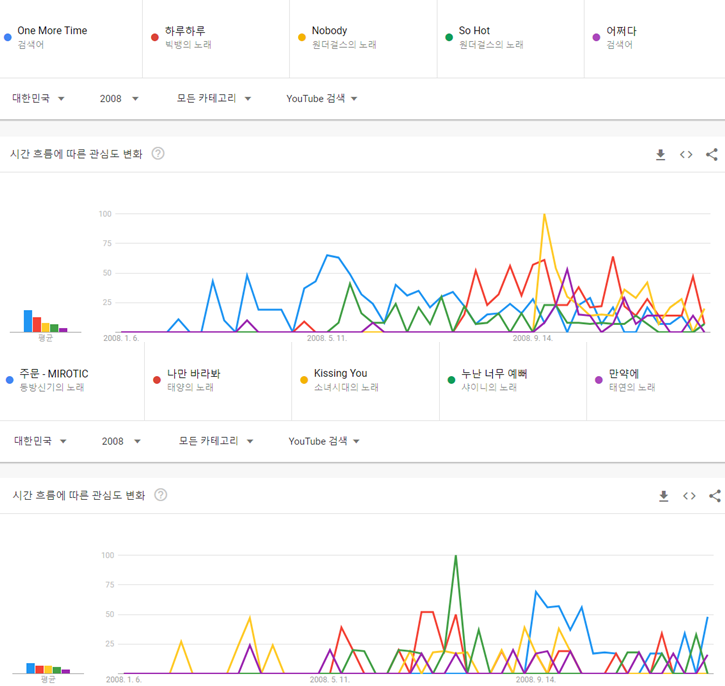This screenshot has width=725, height=686.
Task: Click blue dot beside 주문 - MIROTIC
Action: coord(9,380)
